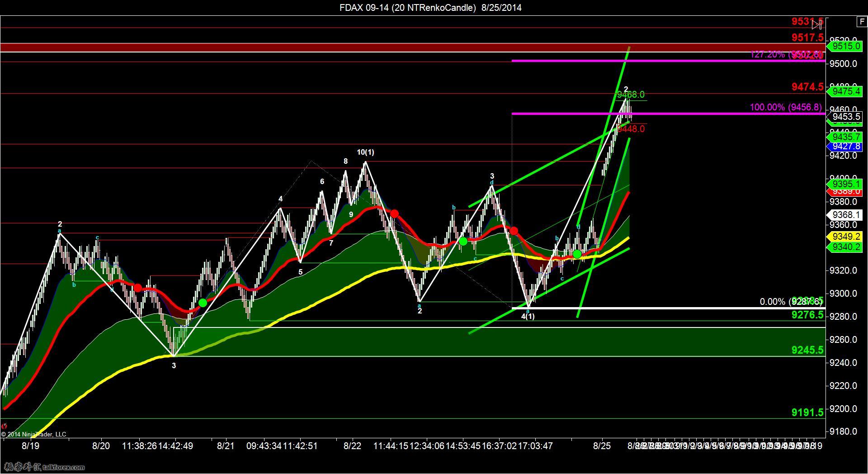Click the red 9474.5 level label

(807, 87)
